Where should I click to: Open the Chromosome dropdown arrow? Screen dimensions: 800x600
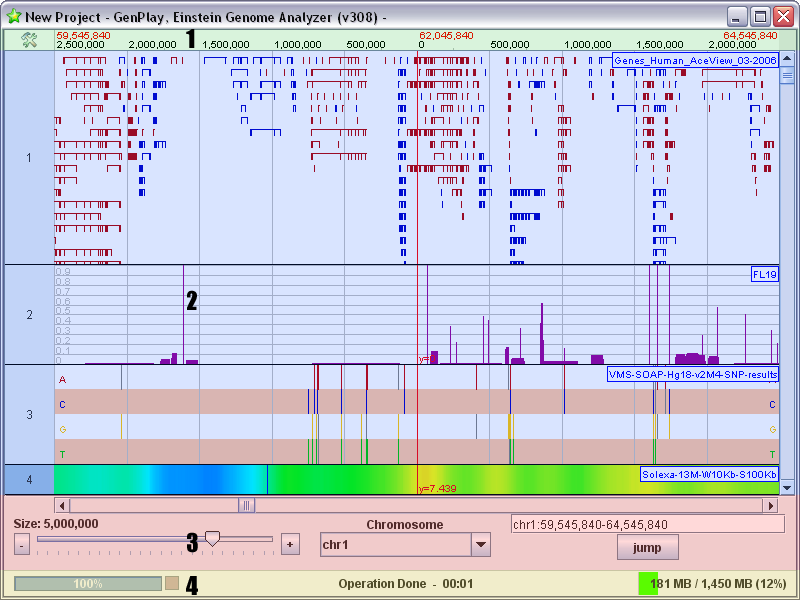coord(481,545)
